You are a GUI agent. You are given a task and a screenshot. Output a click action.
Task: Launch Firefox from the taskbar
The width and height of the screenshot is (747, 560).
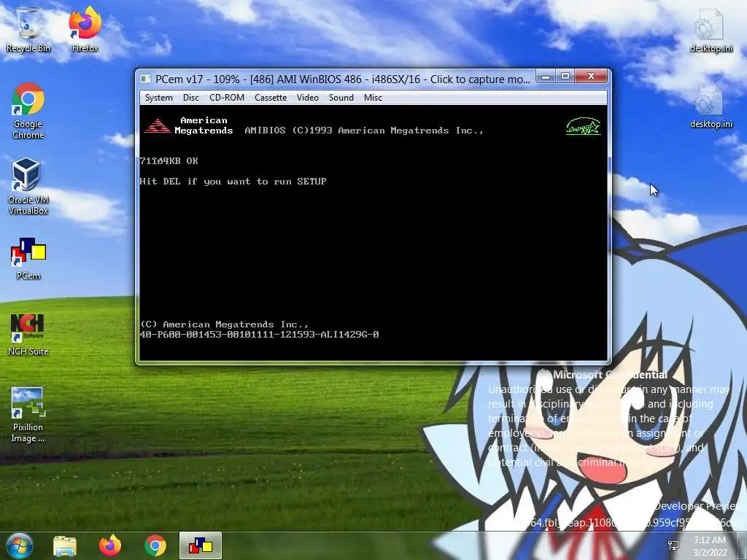[110, 545]
